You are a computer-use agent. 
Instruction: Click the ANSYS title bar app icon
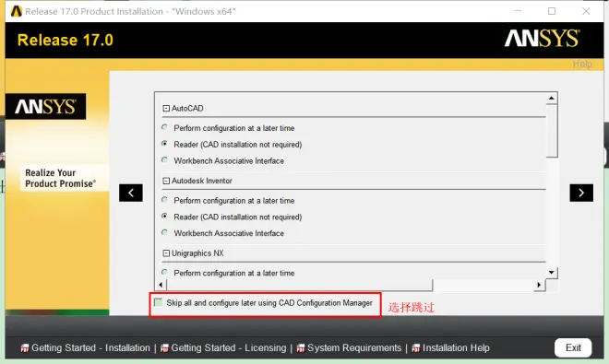coord(17,11)
